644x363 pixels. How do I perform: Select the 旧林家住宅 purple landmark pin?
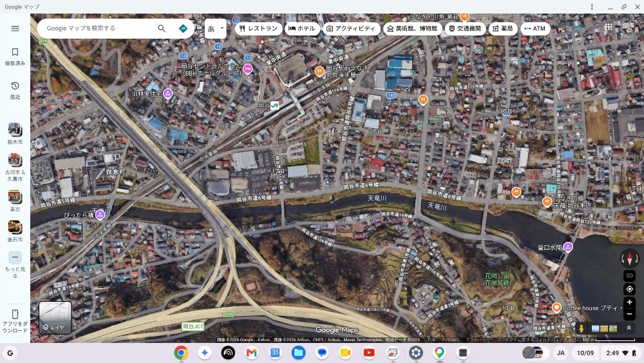tap(167, 93)
